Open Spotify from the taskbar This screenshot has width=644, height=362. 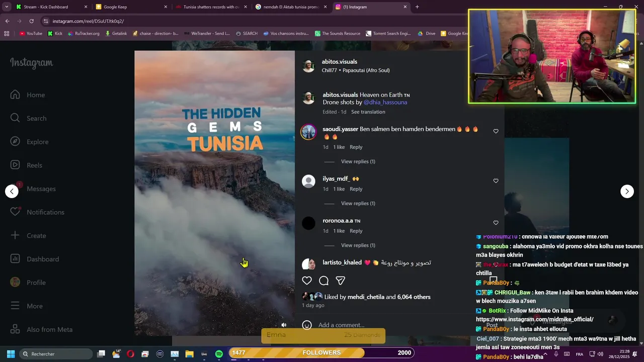219,354
